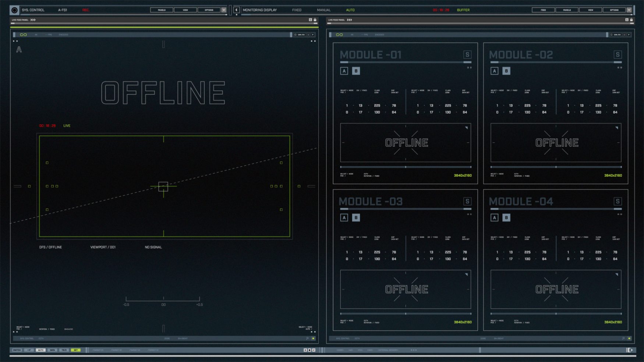Click the center crosshair target in viewport
Viewport: 644px width, 362px height.
(163, 187)
